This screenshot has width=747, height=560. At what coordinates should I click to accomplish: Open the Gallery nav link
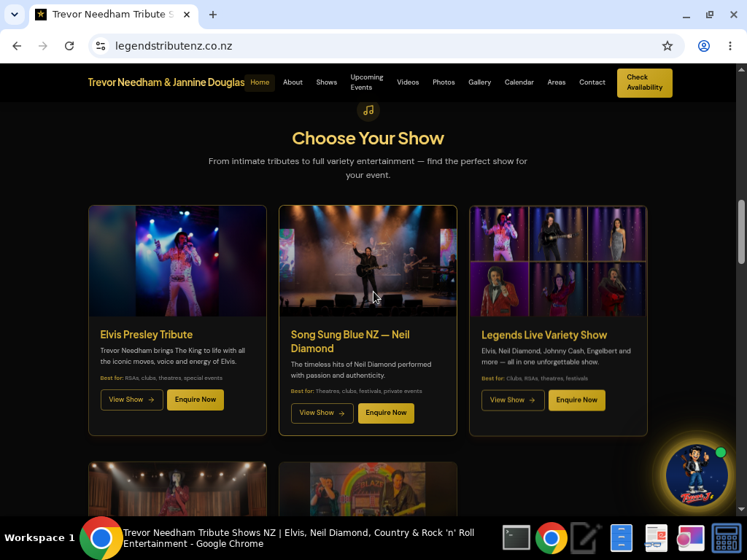coord(479,82)
